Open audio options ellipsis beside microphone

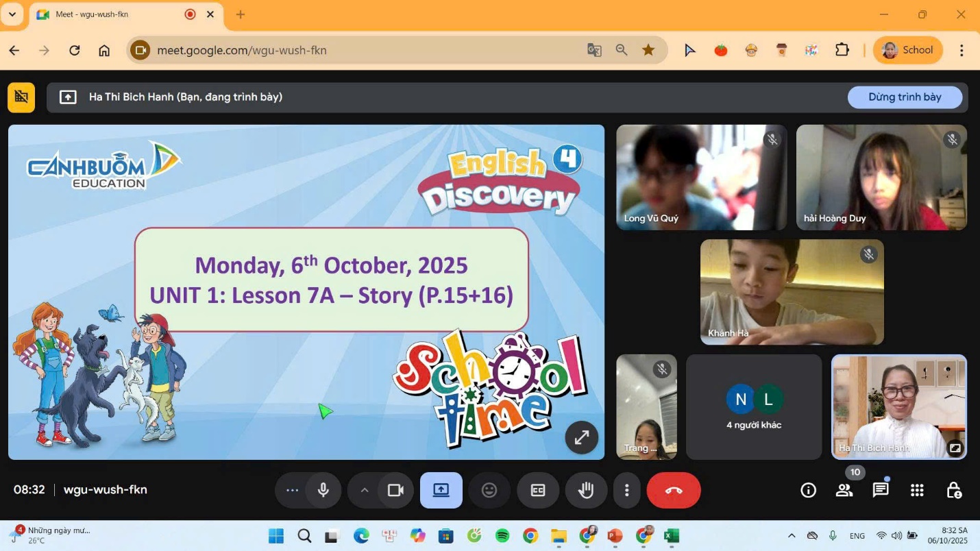coord(293,490)
